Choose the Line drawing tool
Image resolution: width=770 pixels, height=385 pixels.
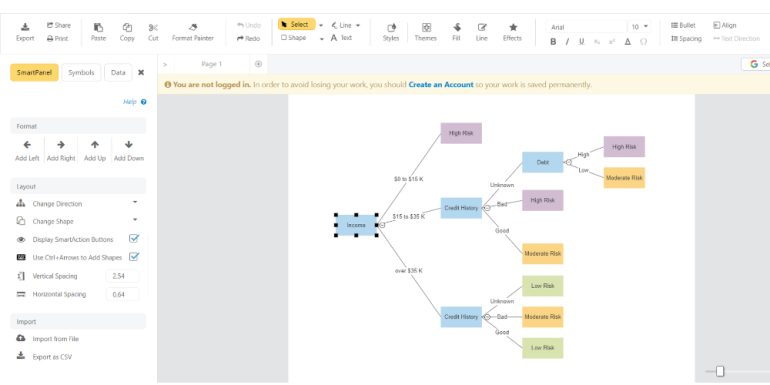click(x=341, y=25)
